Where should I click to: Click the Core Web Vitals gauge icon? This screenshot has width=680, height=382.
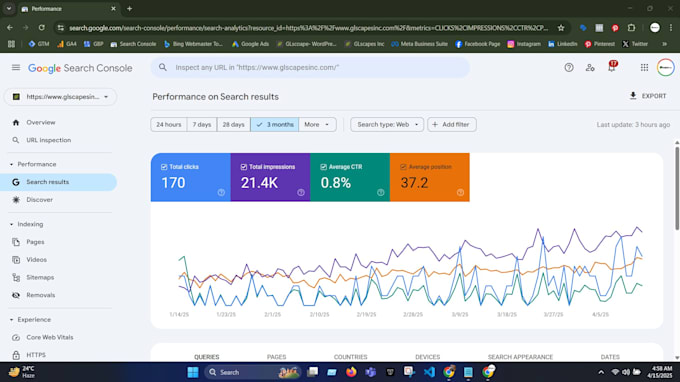[16, 337]
